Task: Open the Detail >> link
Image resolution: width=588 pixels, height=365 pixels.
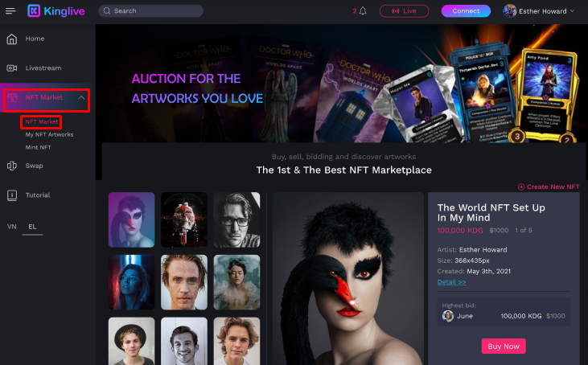Action: pos(451,282)
